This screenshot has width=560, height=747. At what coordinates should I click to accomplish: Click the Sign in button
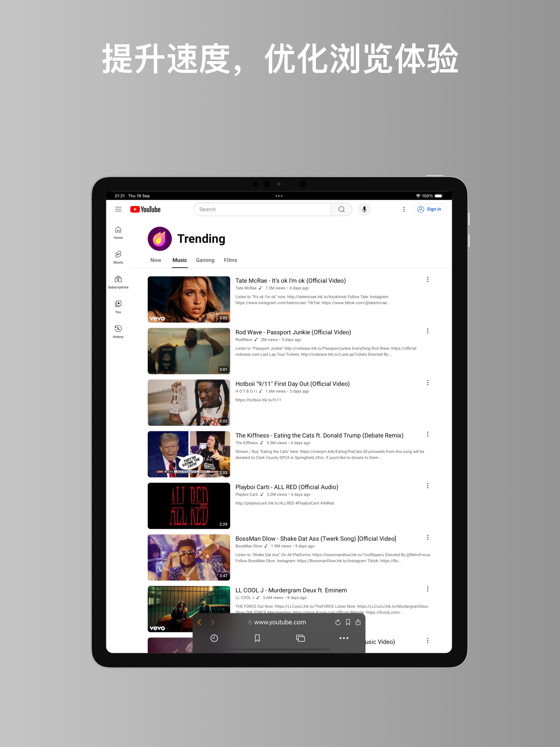[x=430, y=209]
